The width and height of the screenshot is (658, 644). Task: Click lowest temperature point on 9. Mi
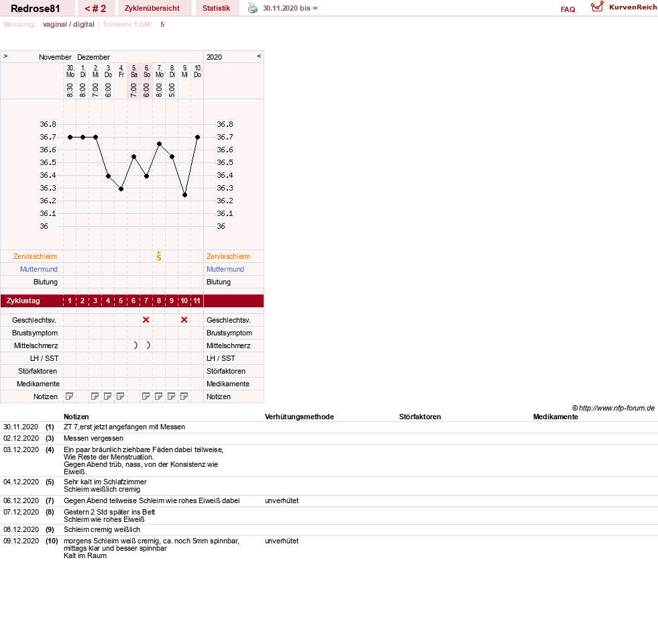pyautogui.click(x=184, y=195)
